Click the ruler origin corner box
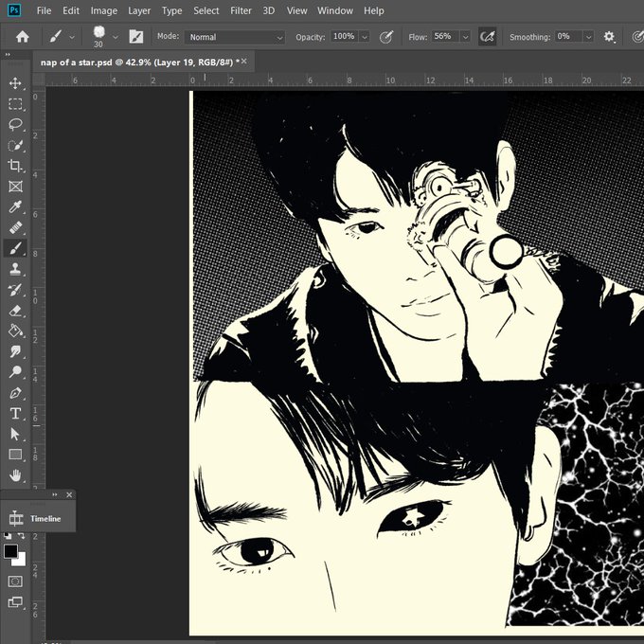 39,80
